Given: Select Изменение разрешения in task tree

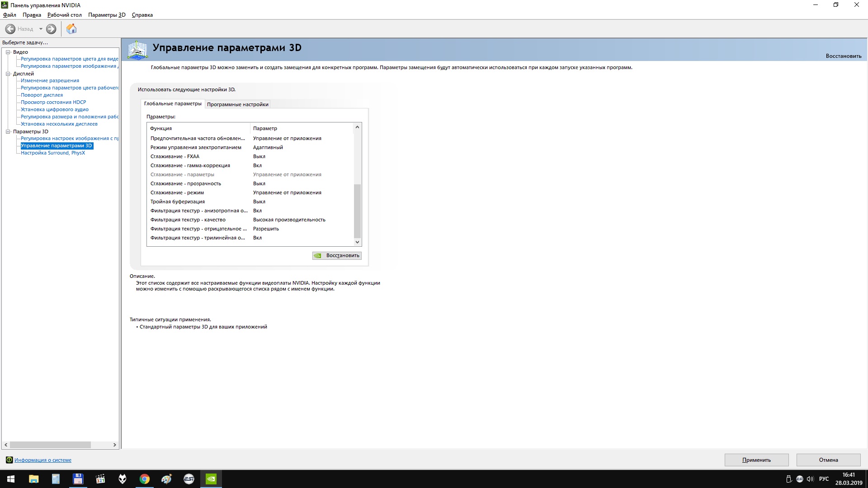Looking at the screenshot, I should pyautogui.click(x=50, y=80).
